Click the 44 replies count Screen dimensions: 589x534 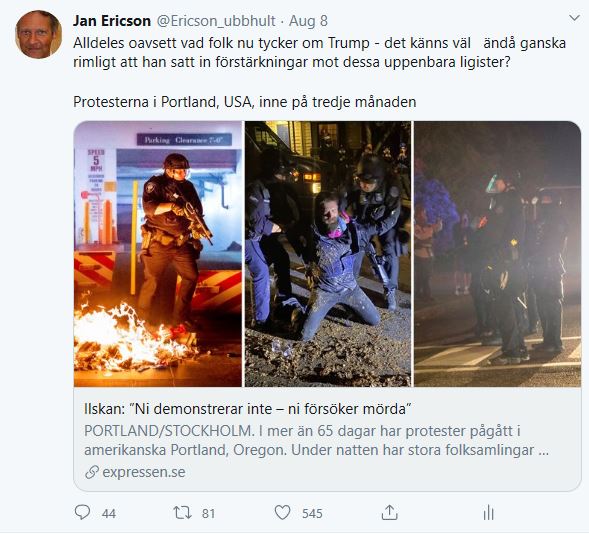[x=109, y=513]
